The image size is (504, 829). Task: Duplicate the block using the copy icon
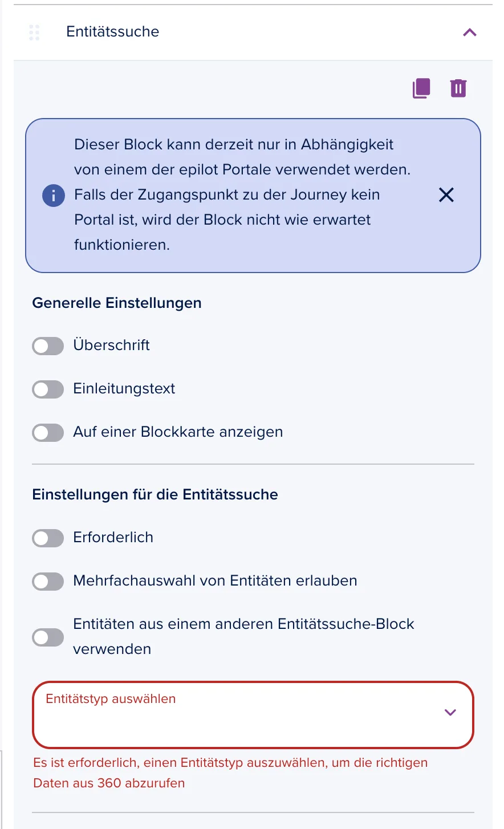point(421,88)
